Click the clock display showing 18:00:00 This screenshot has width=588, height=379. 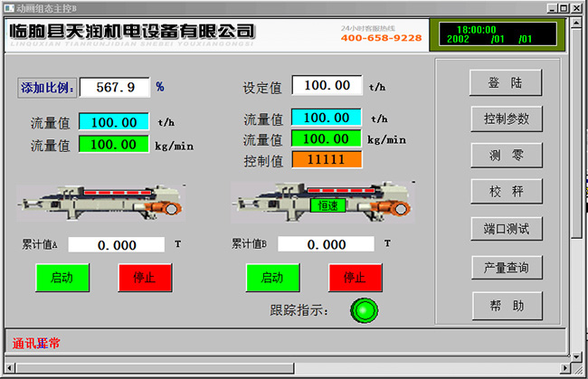point(498,34)
